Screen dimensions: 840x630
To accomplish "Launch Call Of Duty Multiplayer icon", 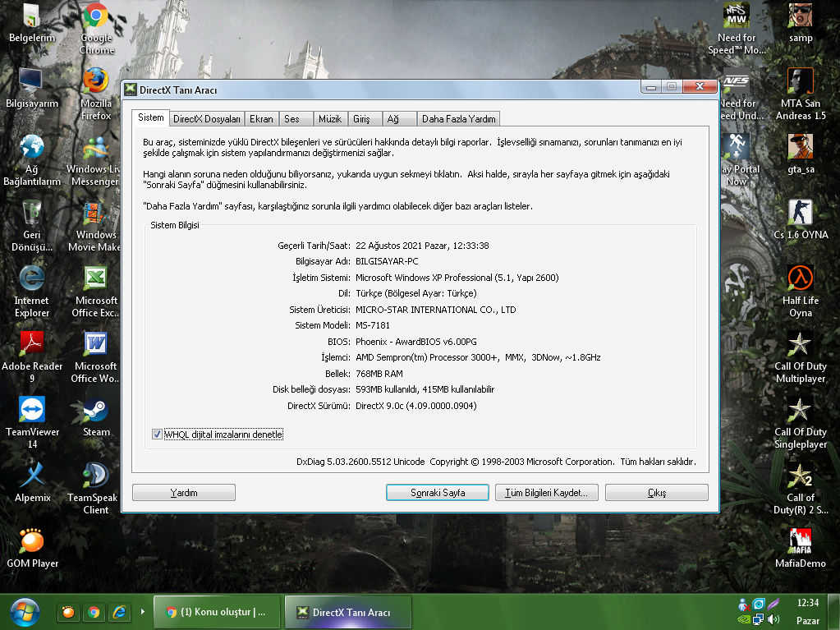I will click(801, 356).
